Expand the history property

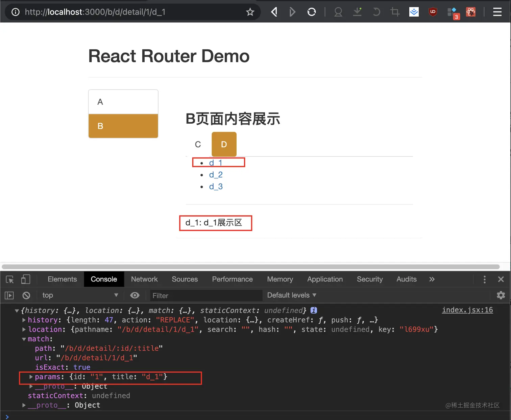click(24, 320)
